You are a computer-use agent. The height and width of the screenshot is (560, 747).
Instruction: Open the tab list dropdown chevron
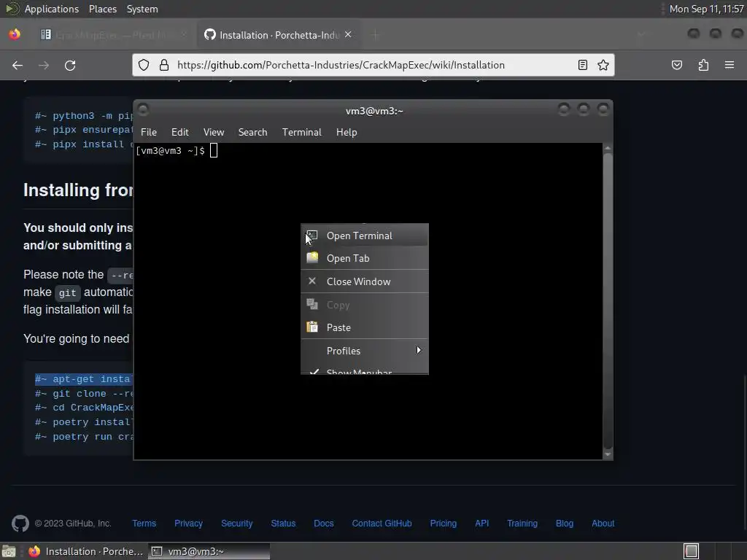tap(641, 34)
